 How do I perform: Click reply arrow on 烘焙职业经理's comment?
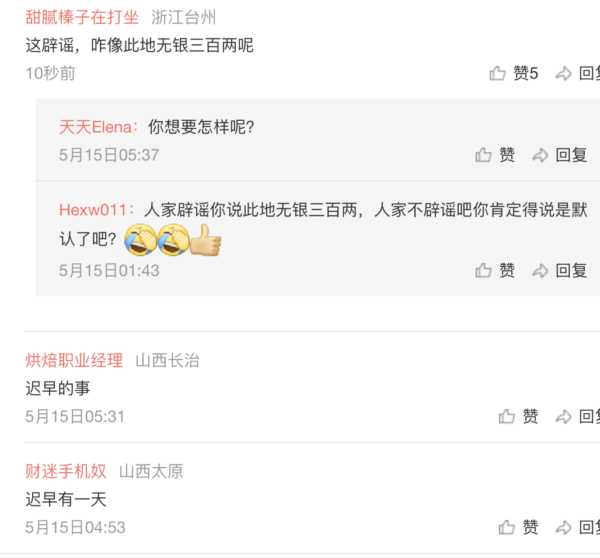[x=563, y=417]
